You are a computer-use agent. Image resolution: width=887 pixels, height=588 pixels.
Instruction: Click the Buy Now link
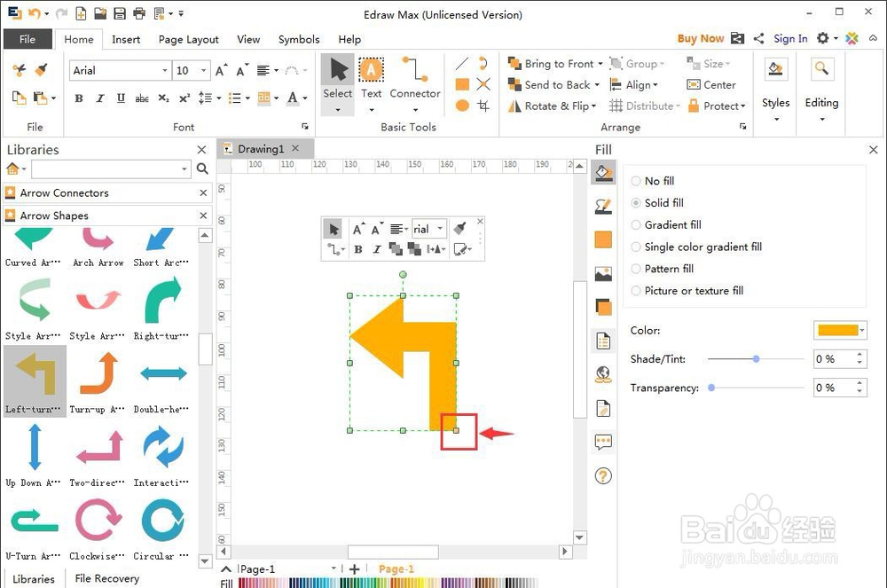(x=701, y=38)
